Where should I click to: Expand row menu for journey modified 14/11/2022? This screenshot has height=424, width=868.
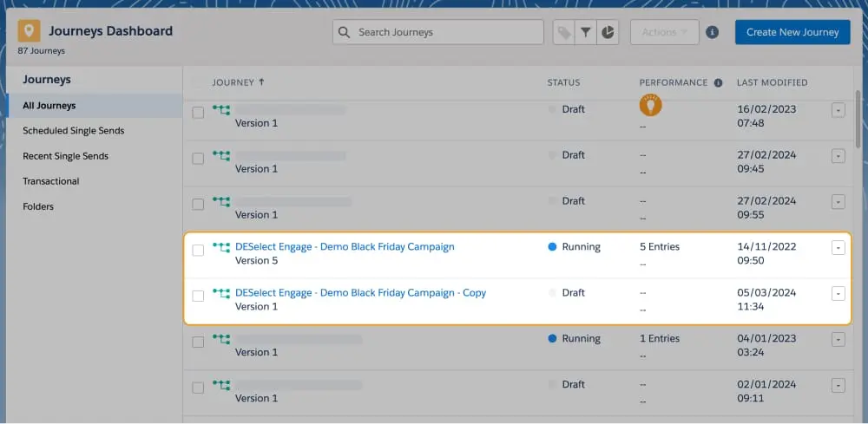[x=838, y=248]
